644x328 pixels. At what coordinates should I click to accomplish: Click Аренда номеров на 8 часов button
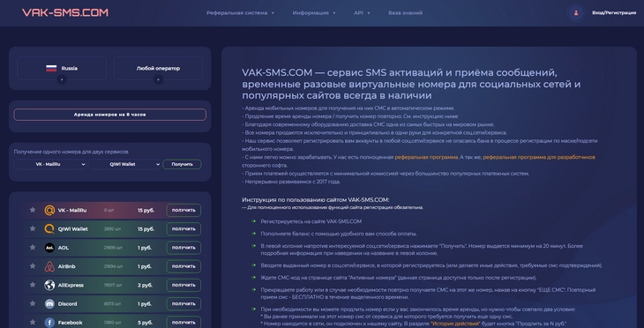[109, 115]
